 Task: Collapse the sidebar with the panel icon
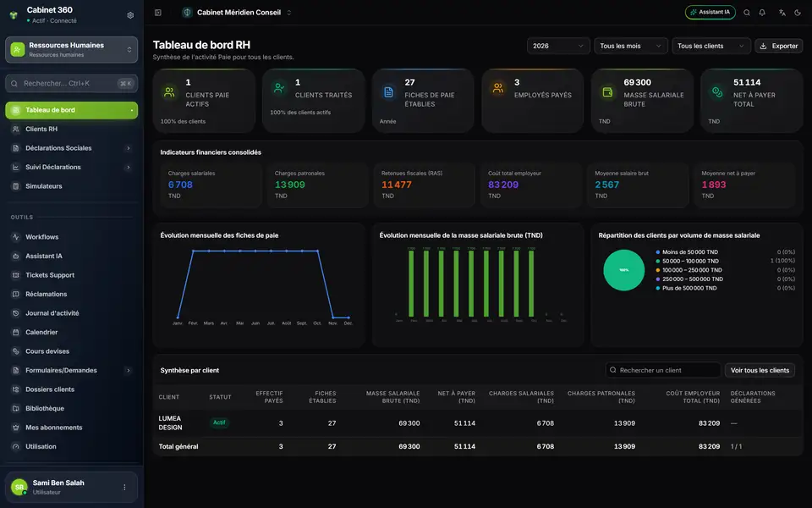pyautogui.click(x=158, y=13)
